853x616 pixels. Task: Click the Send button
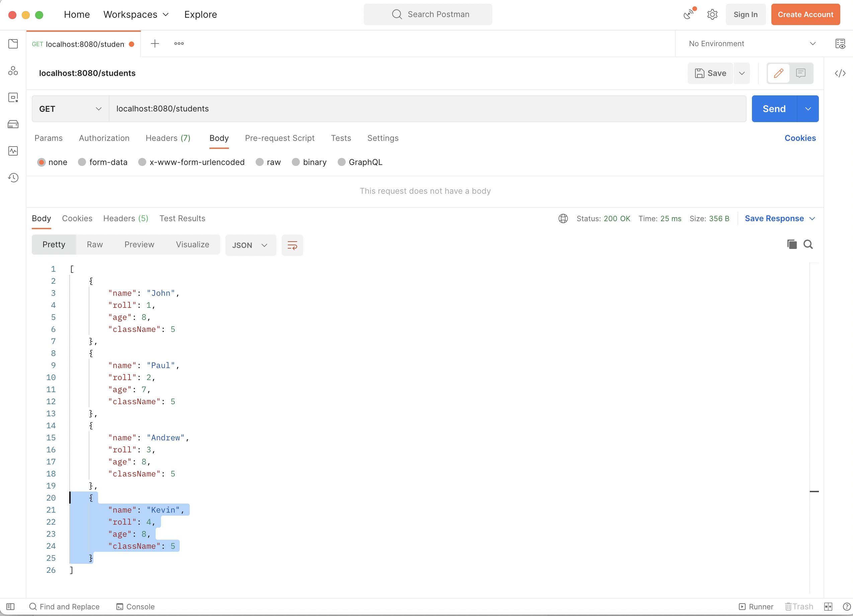pyautogui.click(x=774, y=109)
